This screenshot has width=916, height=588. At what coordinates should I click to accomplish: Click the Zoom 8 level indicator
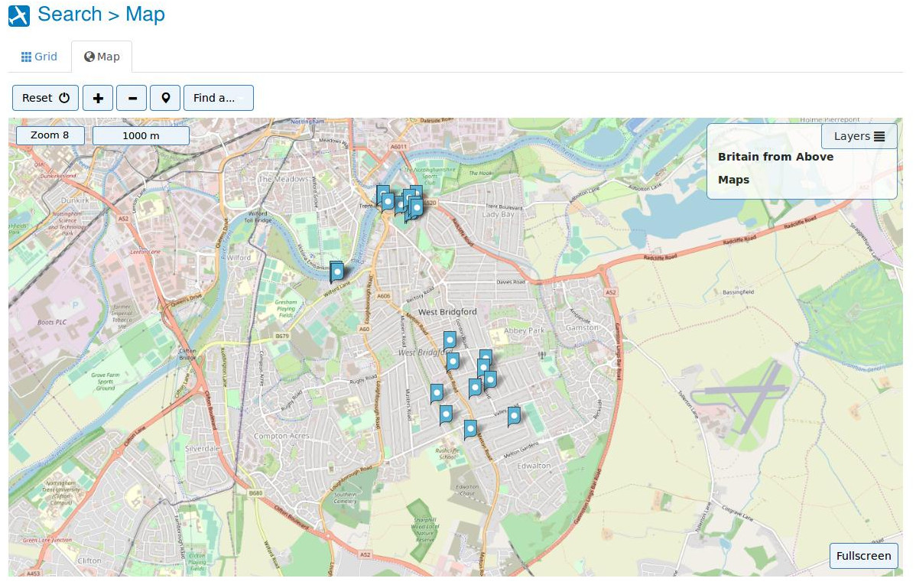pyautogui.click(x=50, y=135)
